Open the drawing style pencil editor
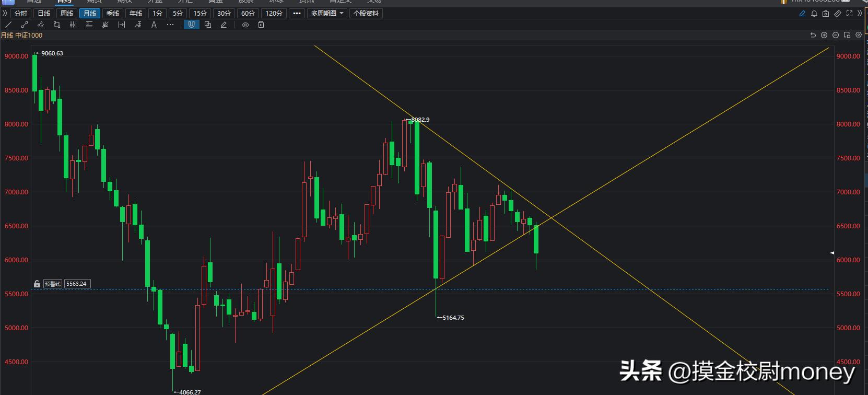Image resolution: width=868 pixels, height=395 pixels. click(224, 25)
